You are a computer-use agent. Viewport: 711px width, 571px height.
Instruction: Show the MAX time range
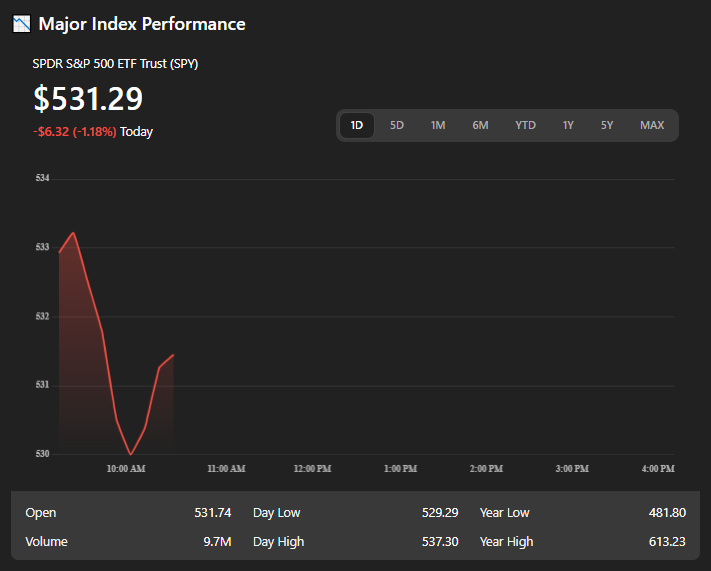click(x=652, y=125)
